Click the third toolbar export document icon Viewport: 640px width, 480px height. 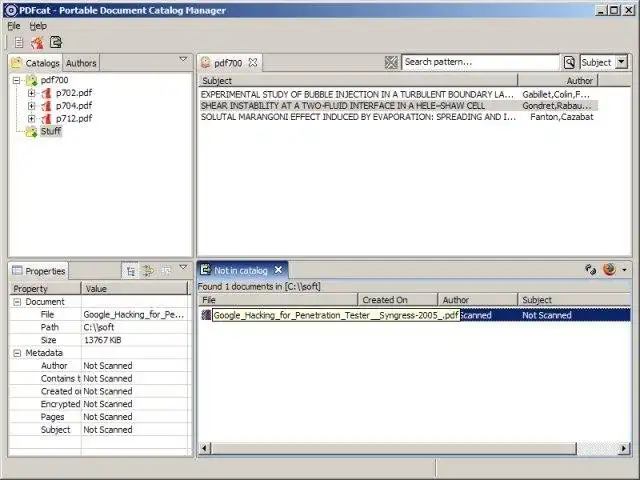[56, 42]
